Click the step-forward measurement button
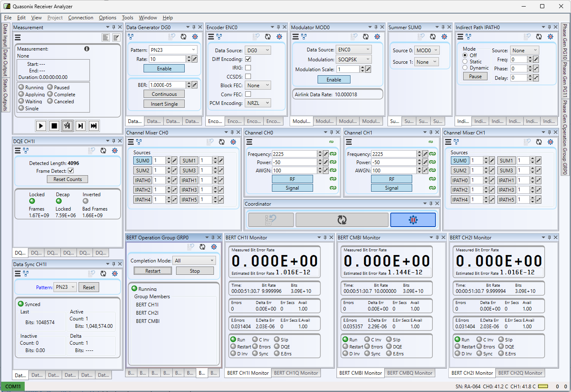 pyautogui.click(x=81, y=126)
